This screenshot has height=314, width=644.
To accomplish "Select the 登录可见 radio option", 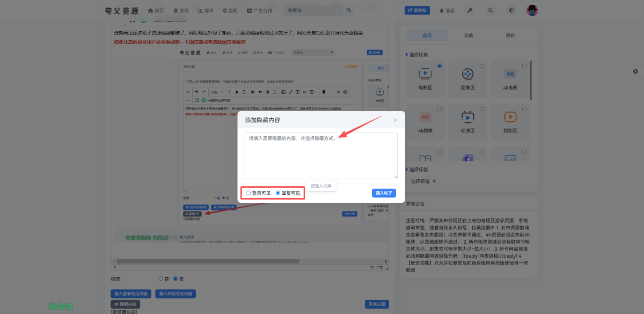I will (x=248, y=193).
